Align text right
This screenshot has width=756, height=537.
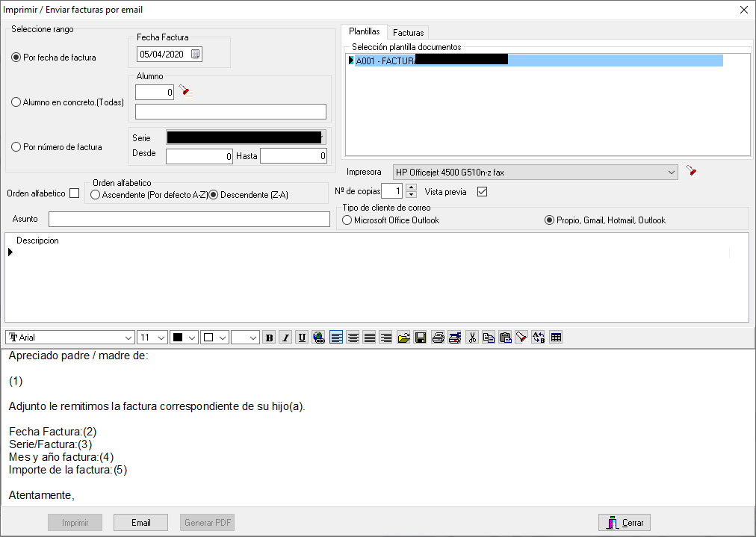coord(385,338)
